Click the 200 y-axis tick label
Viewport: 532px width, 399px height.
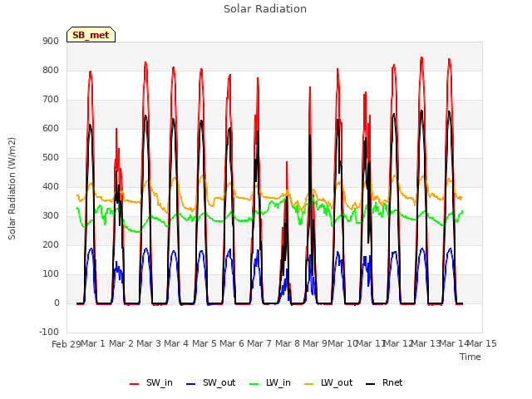coord(51,245)
